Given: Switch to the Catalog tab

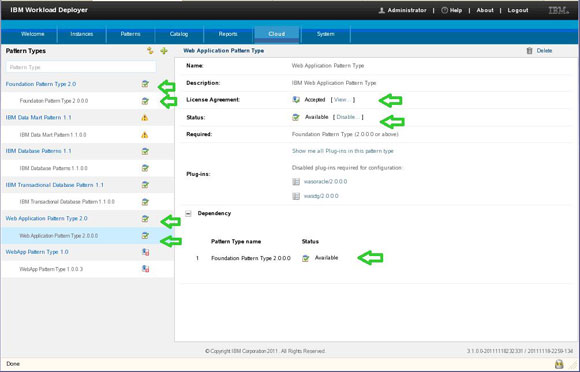Looking at the screenshot, I should 179,34.
